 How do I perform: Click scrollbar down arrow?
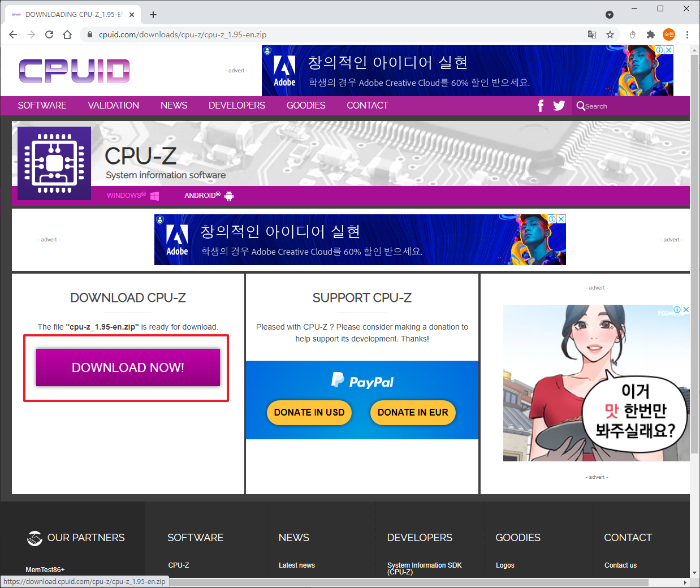[x=695, y=573]
